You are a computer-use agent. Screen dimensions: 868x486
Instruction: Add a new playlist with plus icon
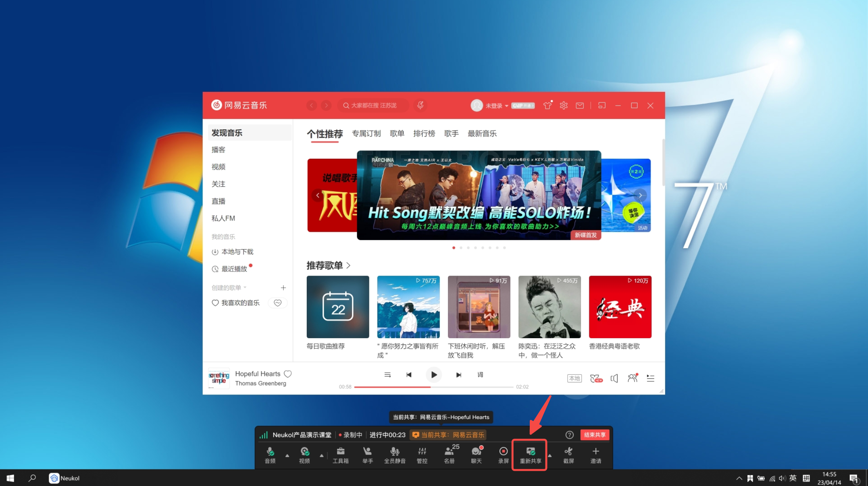(x=283, y=288)
